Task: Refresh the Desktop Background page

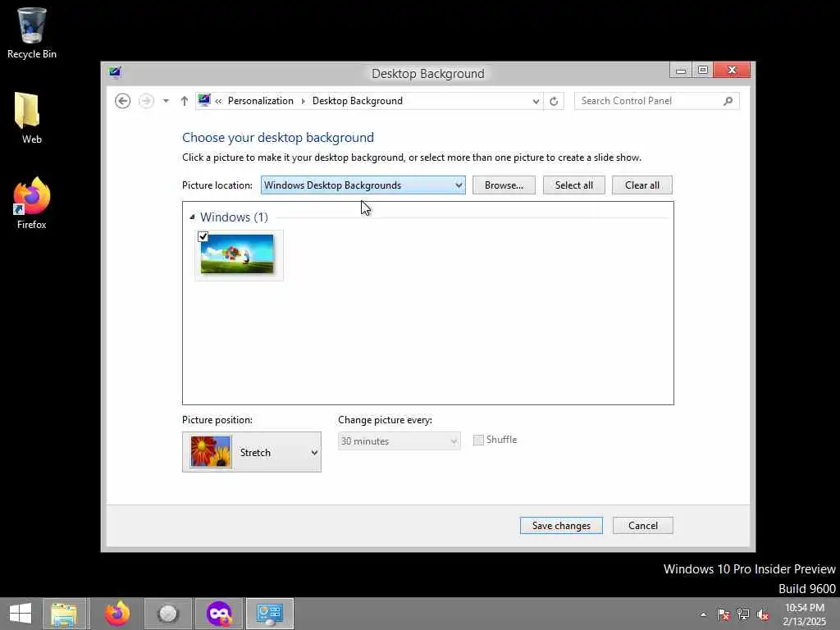Action: tap(554, 101)
